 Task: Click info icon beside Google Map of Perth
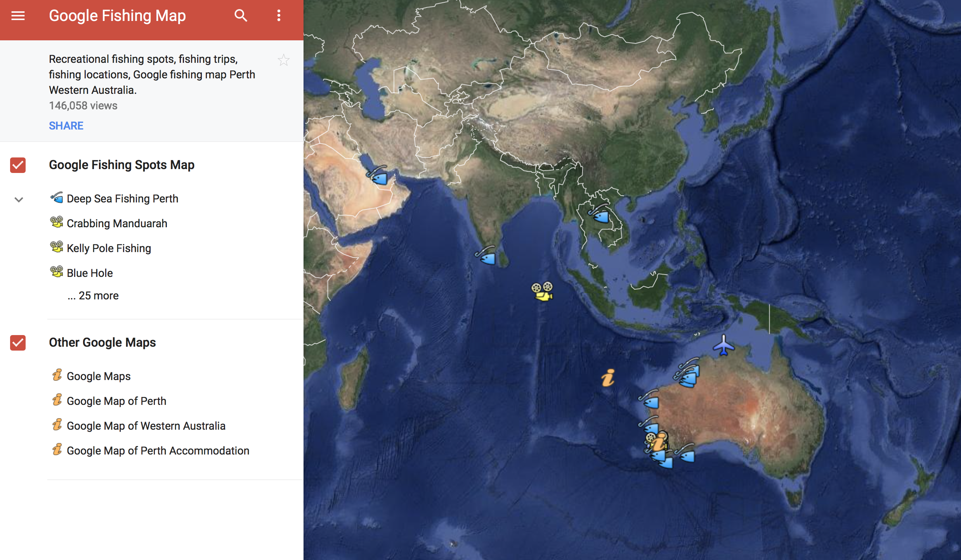click(x=57, y=399)
